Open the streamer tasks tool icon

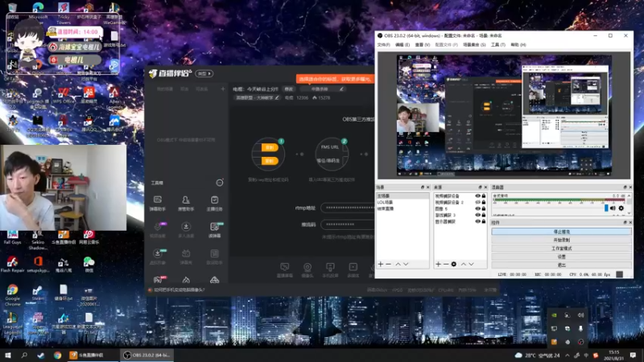tap(214, 204)
